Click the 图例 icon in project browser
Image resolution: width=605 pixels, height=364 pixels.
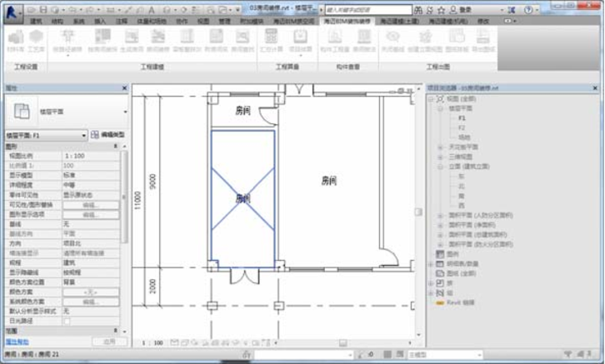coord(440,254)
